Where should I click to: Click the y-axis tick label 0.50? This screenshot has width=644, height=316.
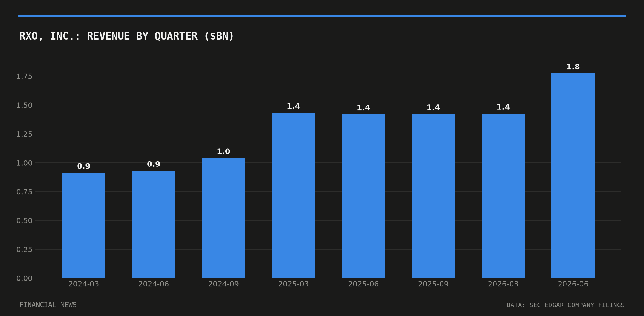pyautogui.click(x=24, y=221)
